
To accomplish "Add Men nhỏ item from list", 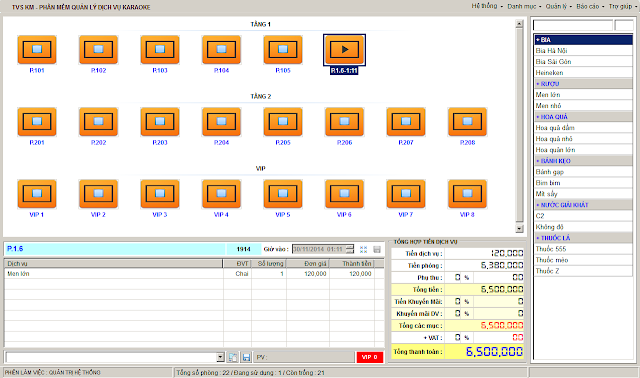I will 583,106.
